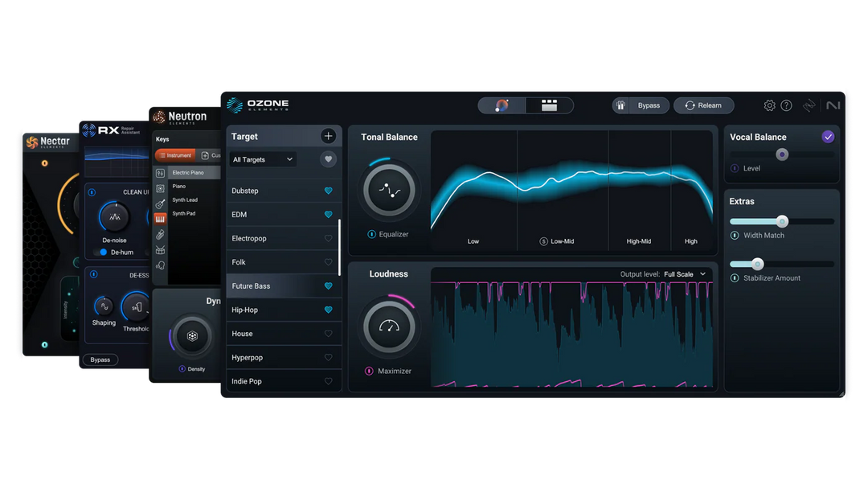Click the Stabilizer Amount slider handle
The height and width of the screenshot is (489, 868).
click(757, 264)
